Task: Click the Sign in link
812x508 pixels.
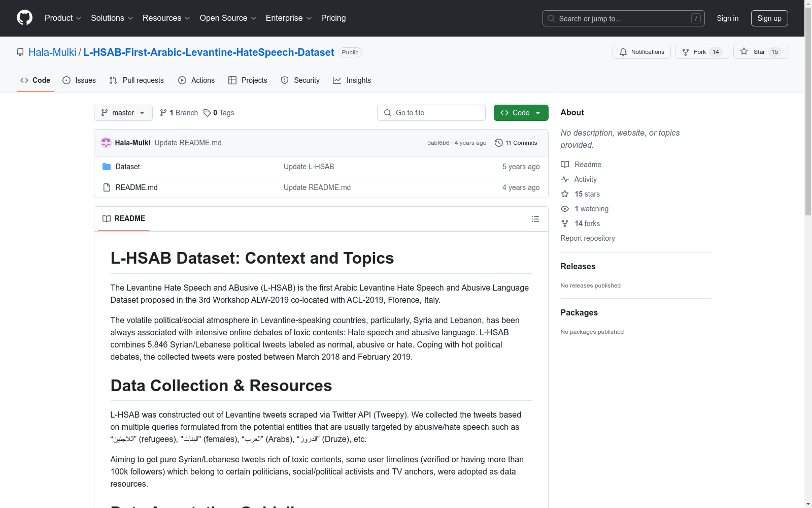Action: tap(728, 18)
